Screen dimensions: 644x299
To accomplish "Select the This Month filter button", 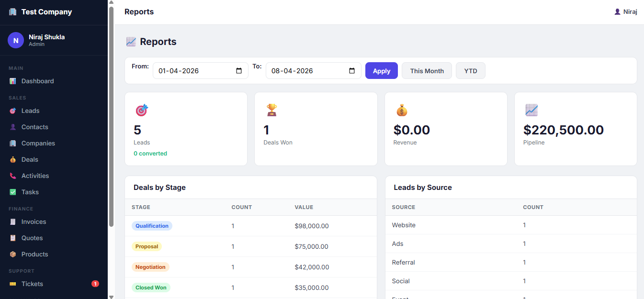I will [x=427, y=71].
